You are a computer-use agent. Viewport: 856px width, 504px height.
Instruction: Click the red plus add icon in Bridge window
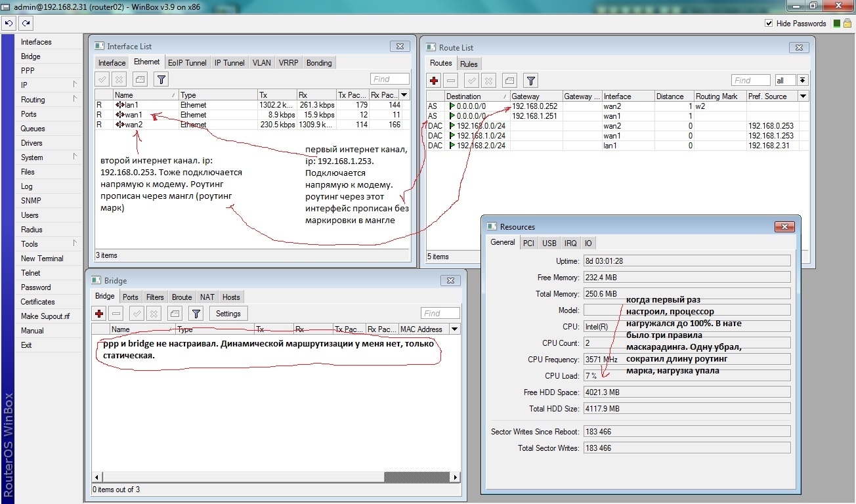coord(99,314)
